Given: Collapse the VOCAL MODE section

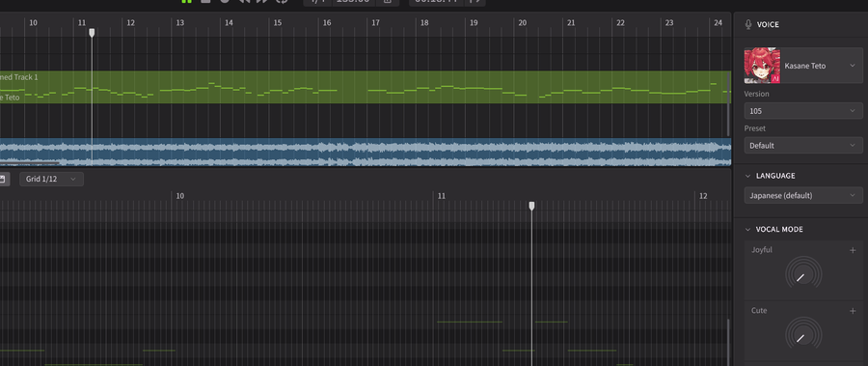Looking at the screenshot, I should (747, 230).
